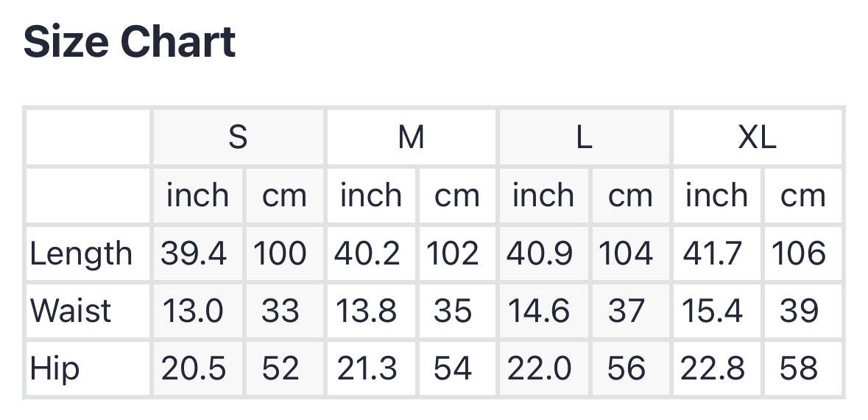Click the 40.9 inch length cell
868x420 pixels.
pyautogui.click(x=540, y=253)
